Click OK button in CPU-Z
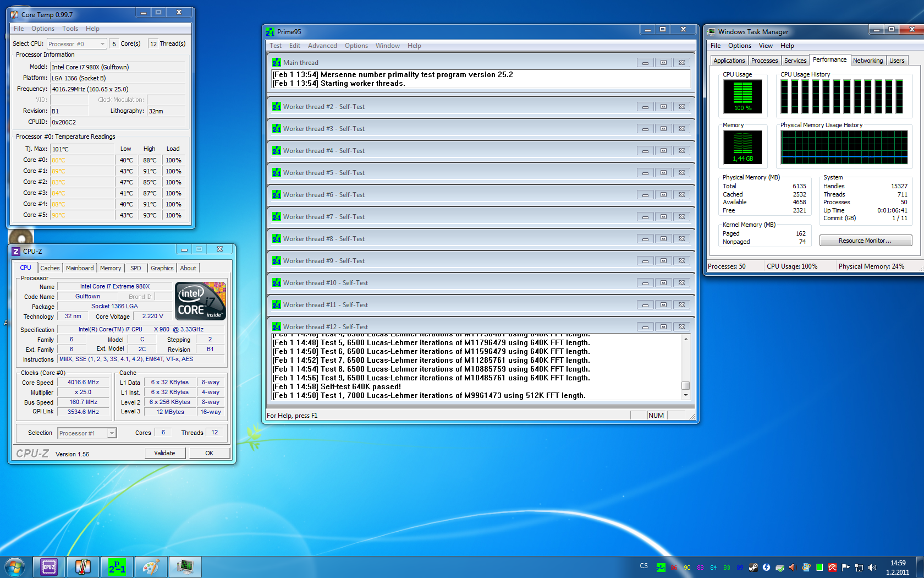This screenshot has height=578, width=924. coord(210,453)
